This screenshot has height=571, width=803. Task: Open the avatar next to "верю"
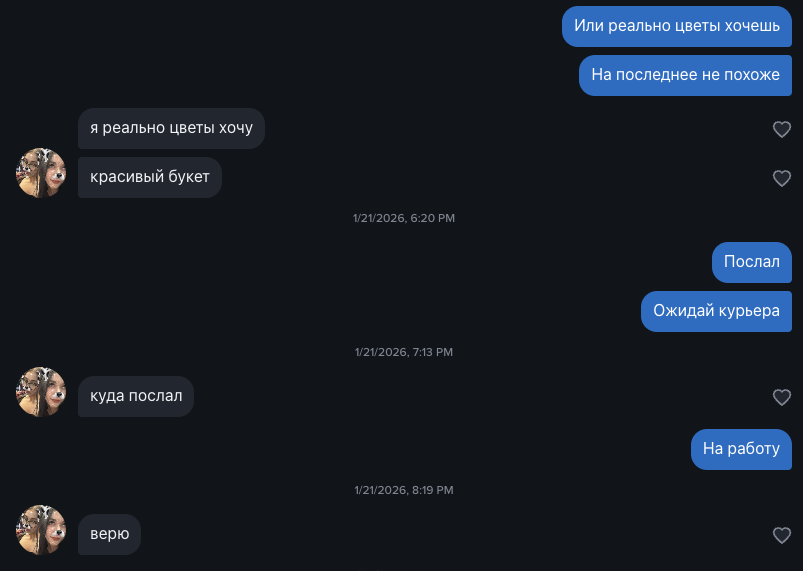pyautogui.click(x=41, y=530)
